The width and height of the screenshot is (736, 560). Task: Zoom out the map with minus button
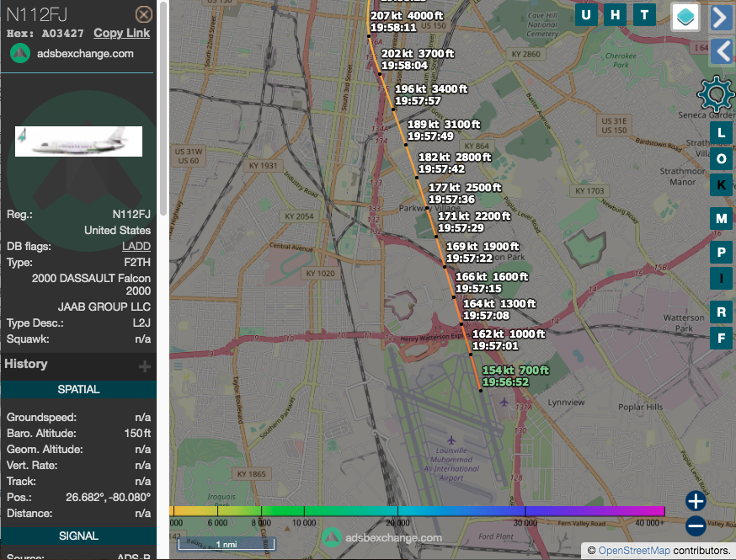click(696, 525)
